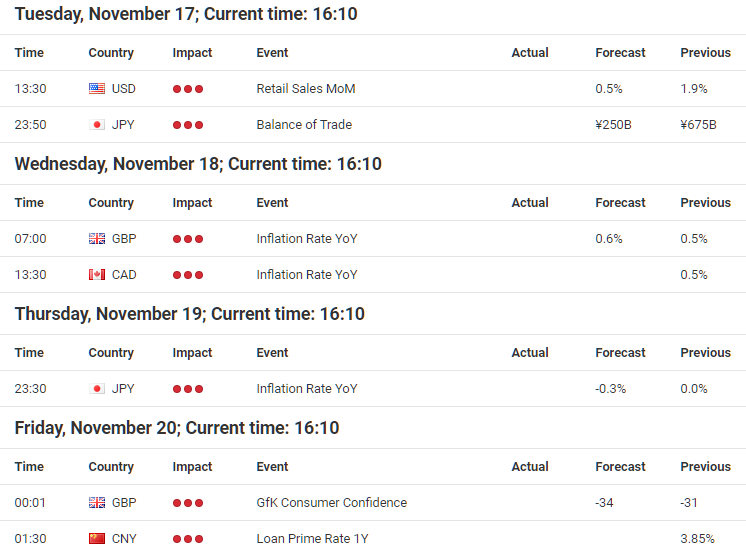The image size is (746, 555).
Task: Click CAD Inflation Rate YoY event name
Action: [307, 275]
